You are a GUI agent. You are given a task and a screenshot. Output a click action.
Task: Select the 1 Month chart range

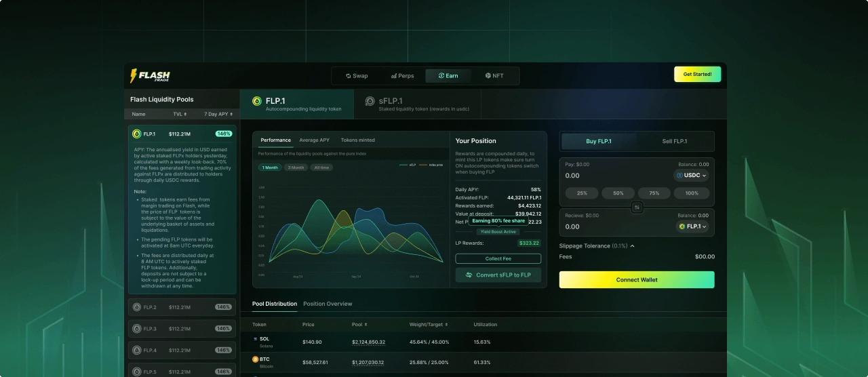(x=269, y=167)
